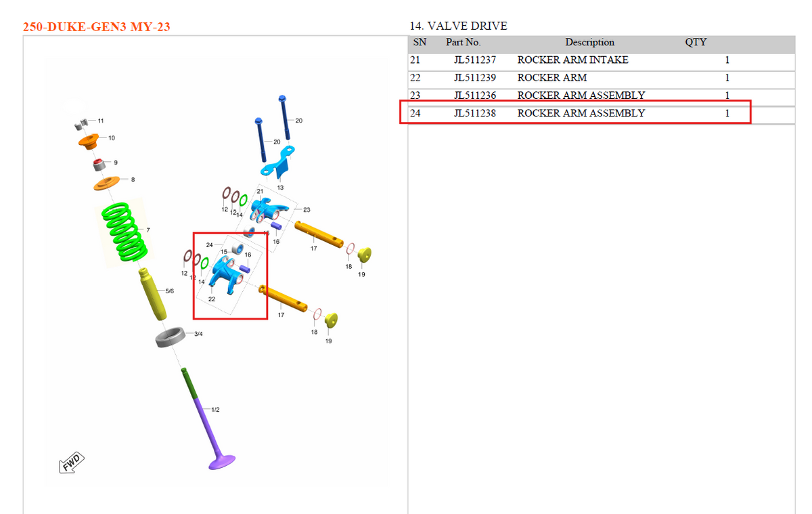Select part number JL511239
812x514 pixels.
[x=475, y=77]
